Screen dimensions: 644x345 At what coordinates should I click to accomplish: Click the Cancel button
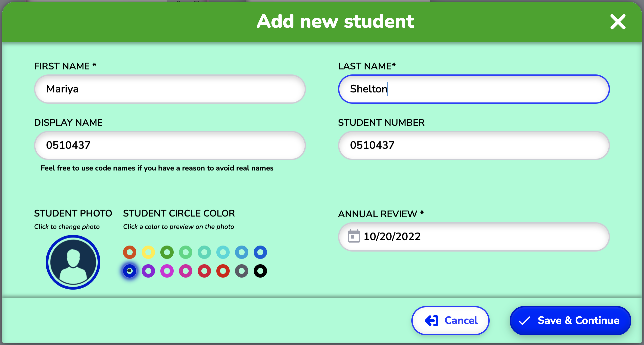[x=450, y=321]
